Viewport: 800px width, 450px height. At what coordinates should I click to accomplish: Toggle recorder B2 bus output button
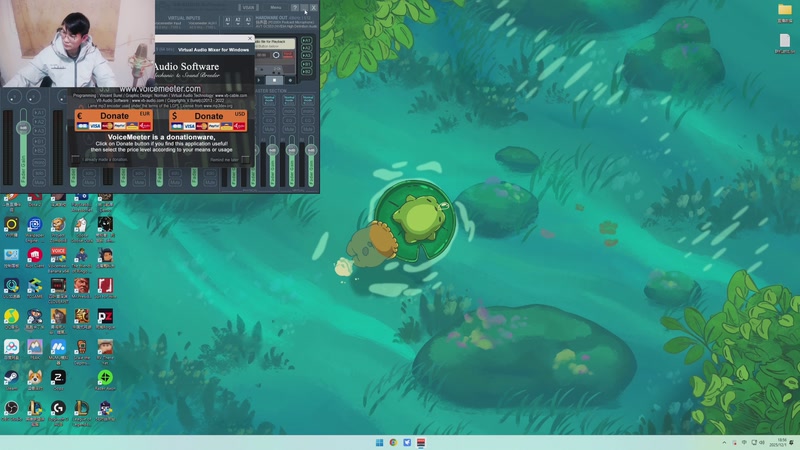tap(306, 72)
